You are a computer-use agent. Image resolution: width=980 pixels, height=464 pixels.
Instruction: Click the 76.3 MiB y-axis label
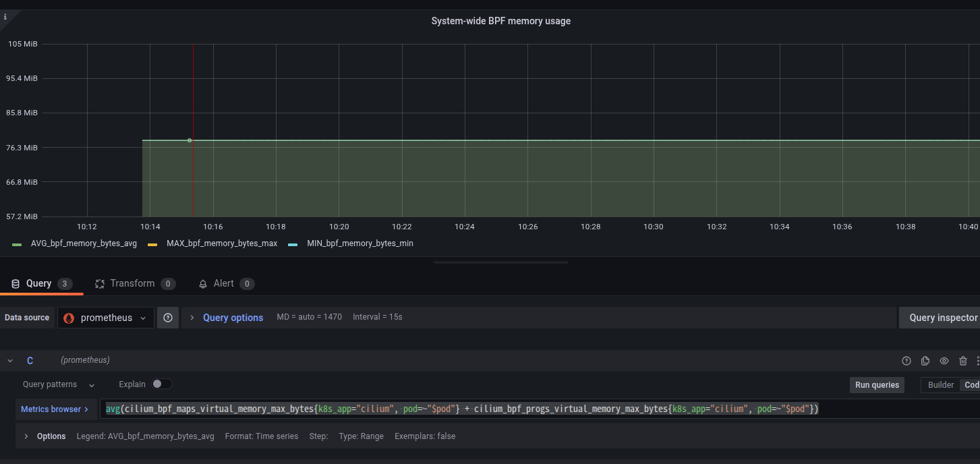point(22,148)
